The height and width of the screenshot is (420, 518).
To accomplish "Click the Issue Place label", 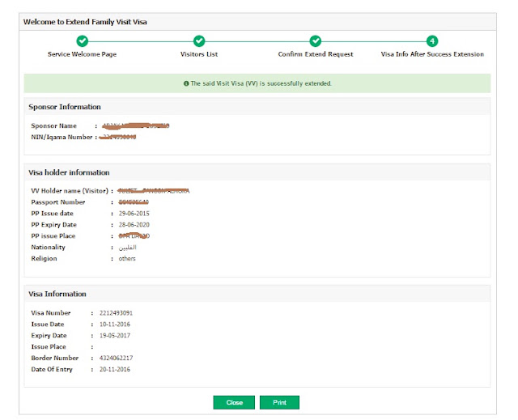I will point(49,346).
